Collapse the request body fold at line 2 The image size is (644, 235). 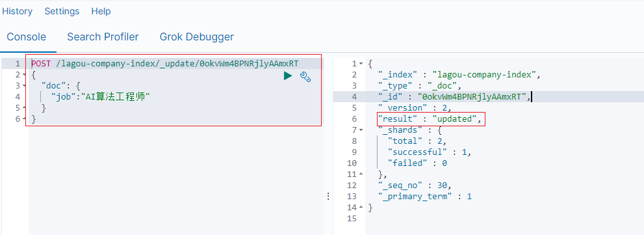pyautogui.click(x=24, y=75)
